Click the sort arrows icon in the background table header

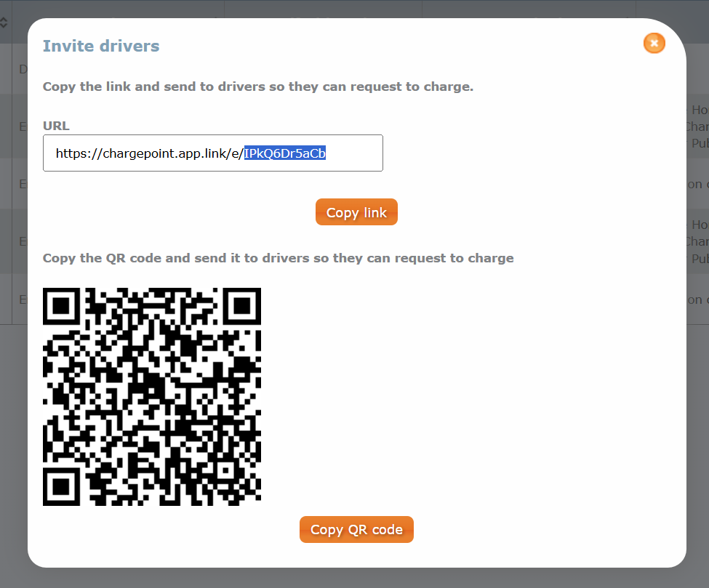tap(4, 23)
